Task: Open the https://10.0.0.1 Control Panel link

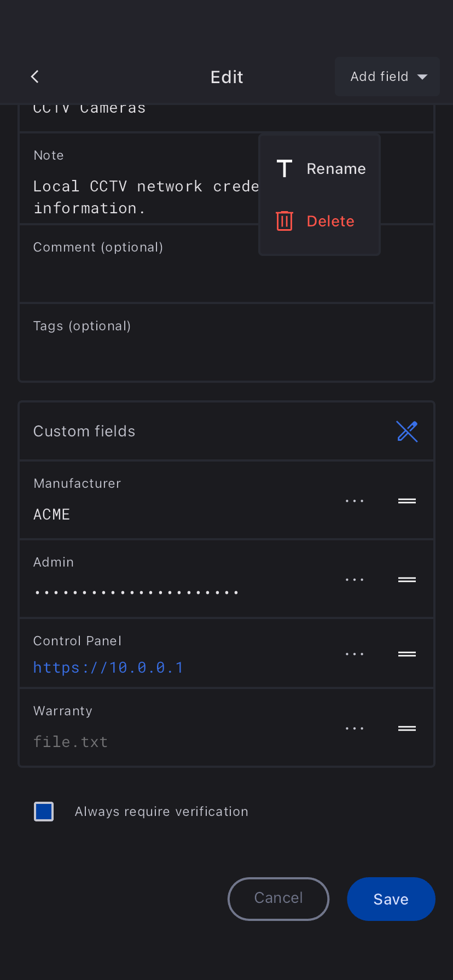Action: (108, 668)
